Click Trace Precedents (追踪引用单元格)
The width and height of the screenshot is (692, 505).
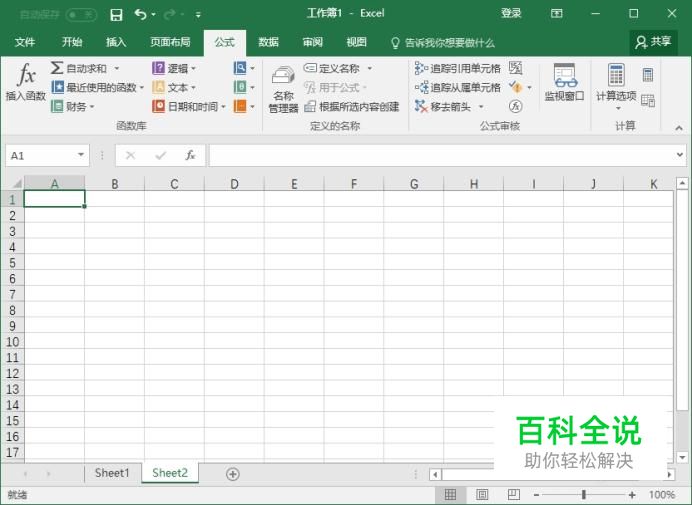[x=458, y=68]
